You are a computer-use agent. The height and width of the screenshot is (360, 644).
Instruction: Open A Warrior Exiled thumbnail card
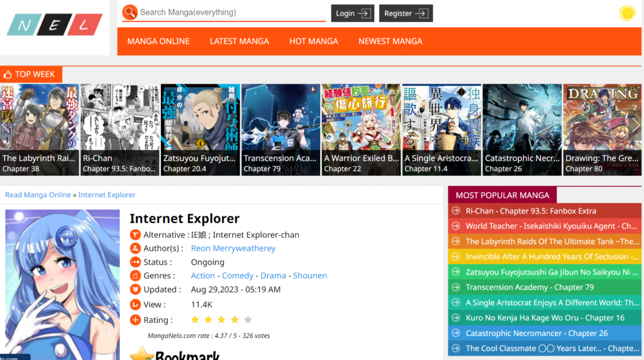coord(362,130)
